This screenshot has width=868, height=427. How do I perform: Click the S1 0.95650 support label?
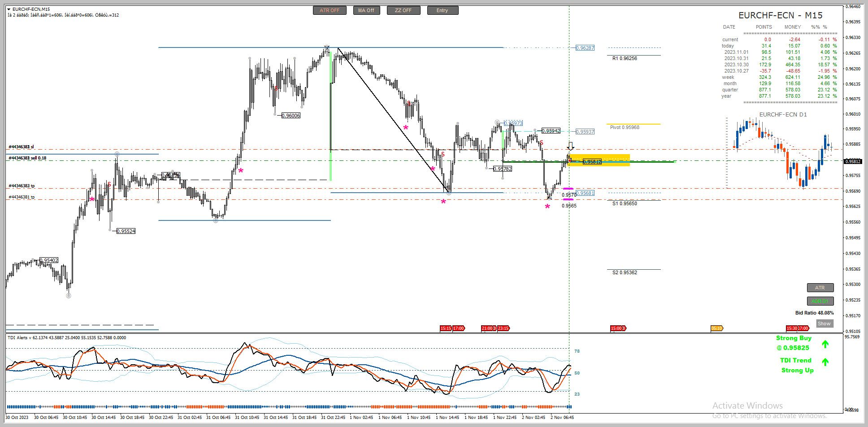[625, 203]
